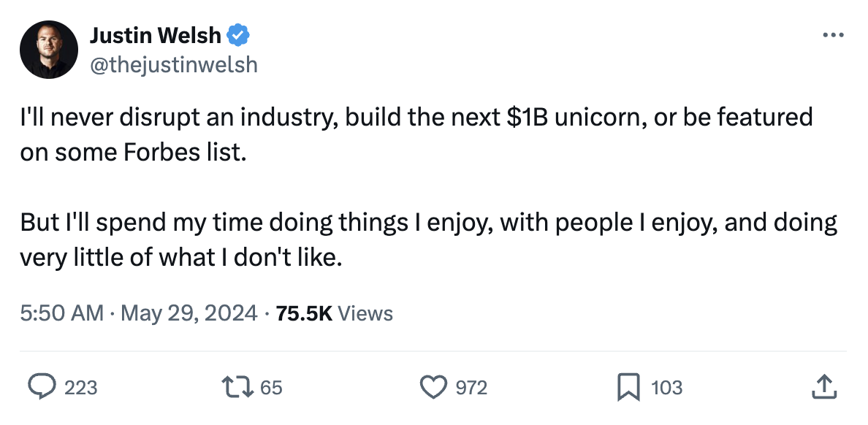Image resolution: width=868 pixels, height=425 pixels.
Task: Open the @thejustinwelsh handle link
Action: tap(173, 64)
